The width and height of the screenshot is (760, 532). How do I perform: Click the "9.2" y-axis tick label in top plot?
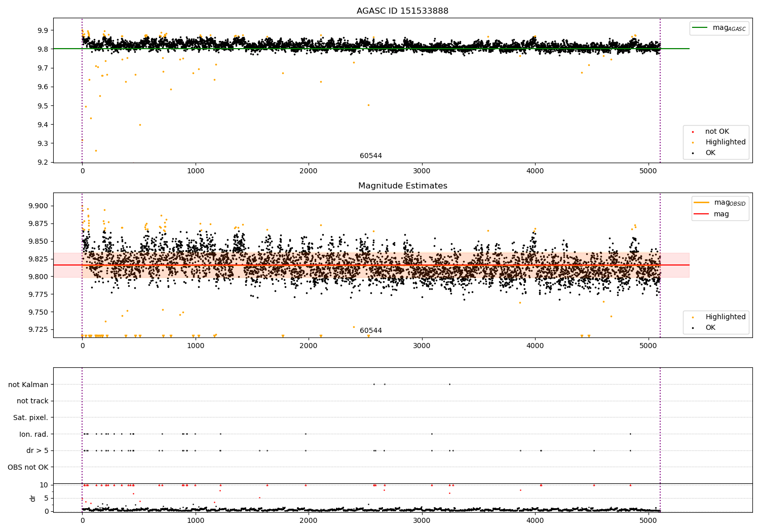tap(42, 163)
